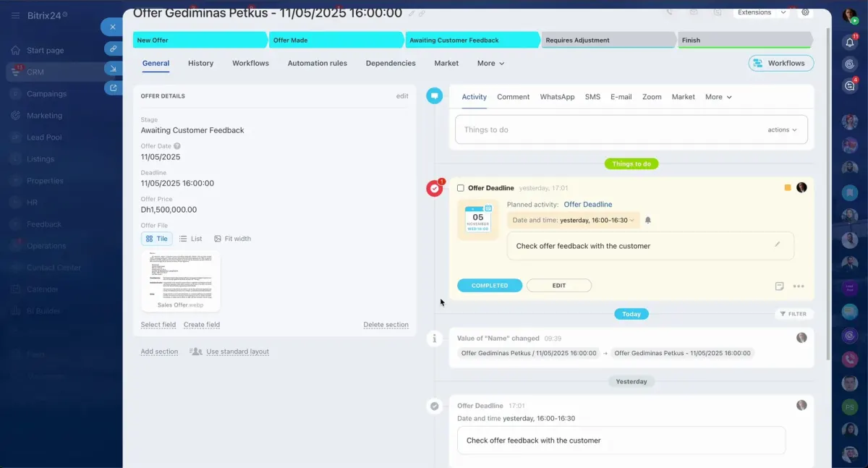The width and height of the screenshot is (868, 468).
Task: Click the EDIT button on activity
Action: tap(559, 286)
